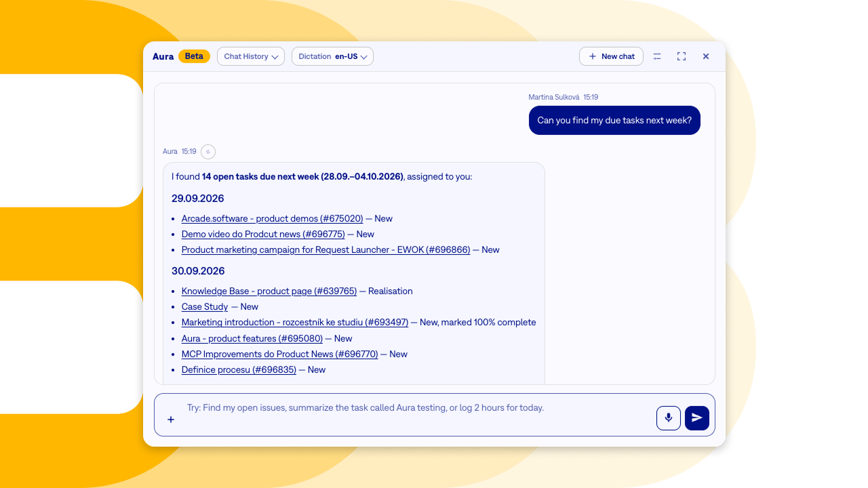Click the Beta badge next to Aura

point(194,56)
